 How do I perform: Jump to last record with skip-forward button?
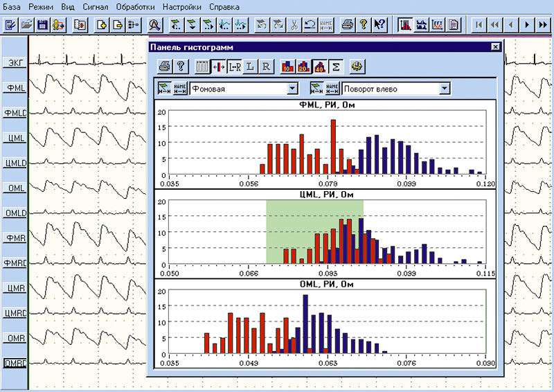click(x=542, y=24)
